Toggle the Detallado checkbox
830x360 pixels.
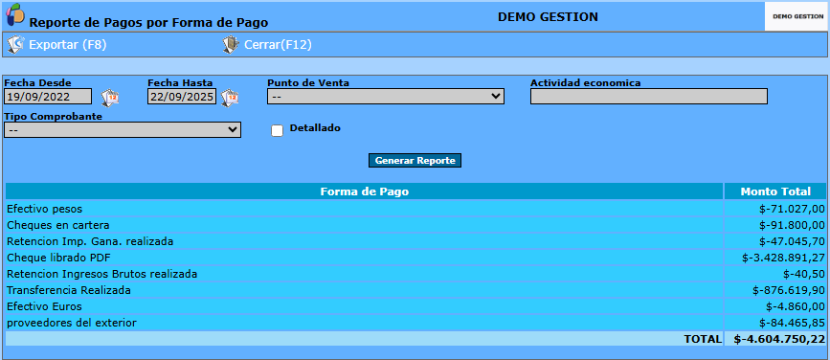click(x=277, y=131)
